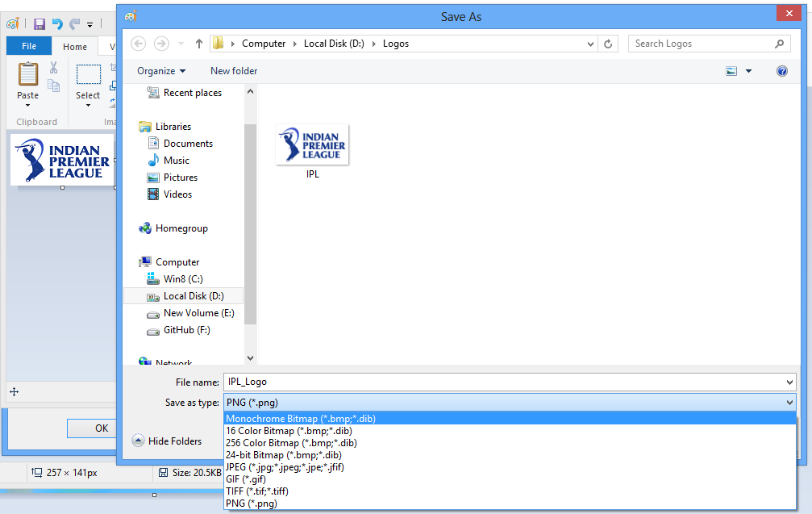Choose JPEG format from the list

[x=285, y=467]
